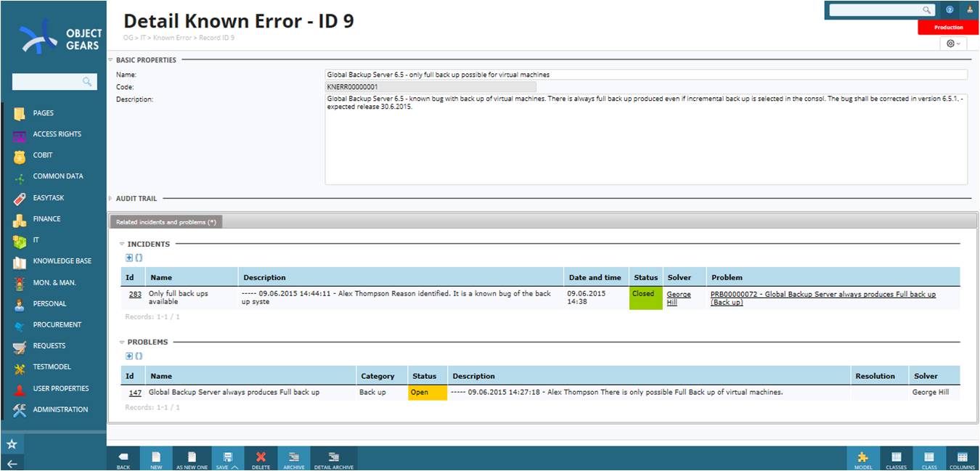Open the gear settings dropdown

click(x=952, y=44)
